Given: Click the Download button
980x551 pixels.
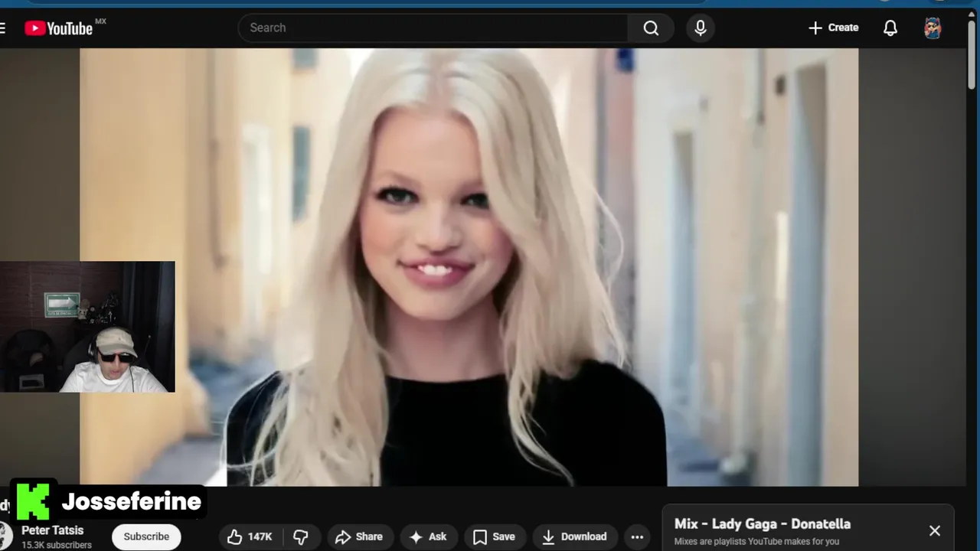Looking at the screenshot, I should coord(574,536).
